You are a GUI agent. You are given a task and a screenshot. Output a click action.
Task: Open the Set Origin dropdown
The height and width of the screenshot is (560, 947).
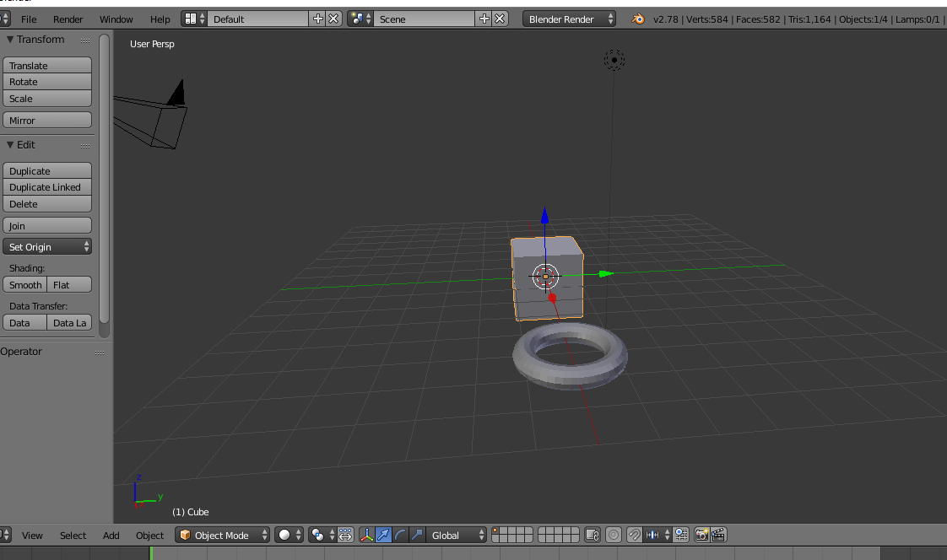tap(47, 247)
